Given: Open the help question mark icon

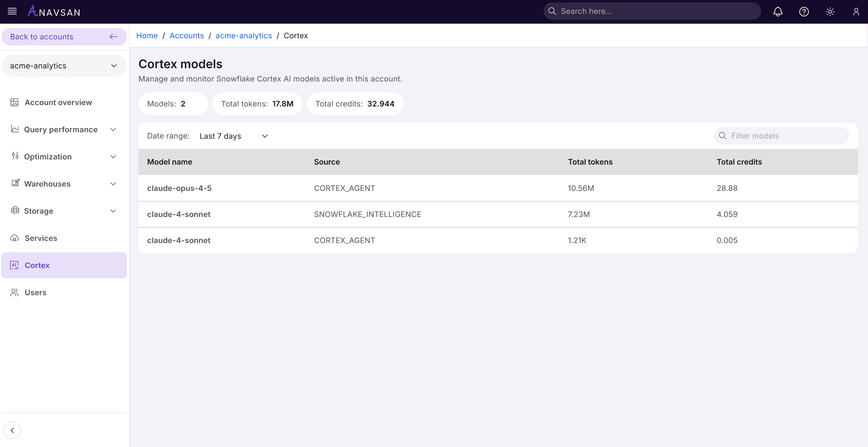Looking at the screenshot, I should pos(804,12).
